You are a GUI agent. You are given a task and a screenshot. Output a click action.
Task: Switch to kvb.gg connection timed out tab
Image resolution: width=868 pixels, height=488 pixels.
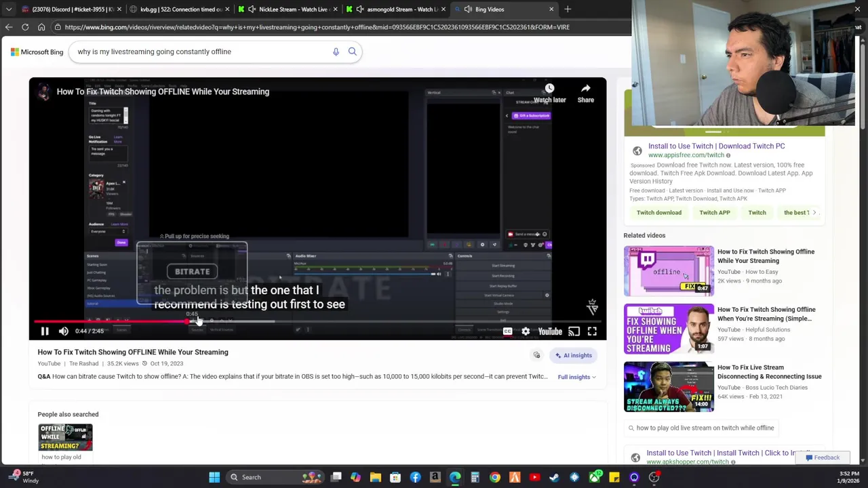click(x=180, y=9)
